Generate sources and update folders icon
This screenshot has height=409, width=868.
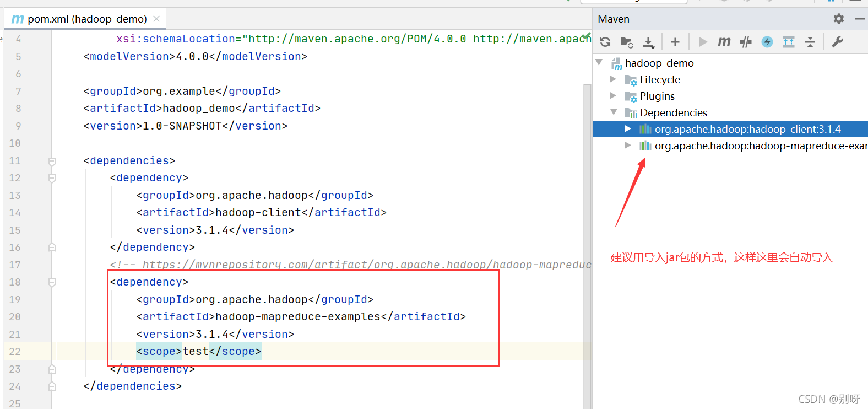[627, 42]
